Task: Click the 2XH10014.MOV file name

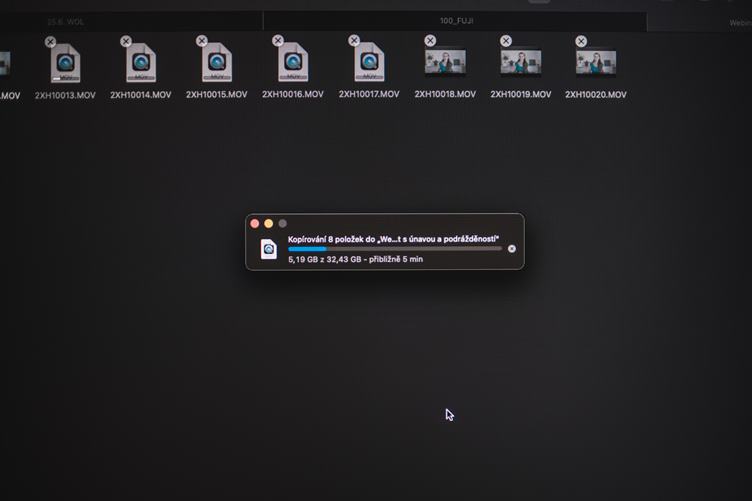Action: 141,95
